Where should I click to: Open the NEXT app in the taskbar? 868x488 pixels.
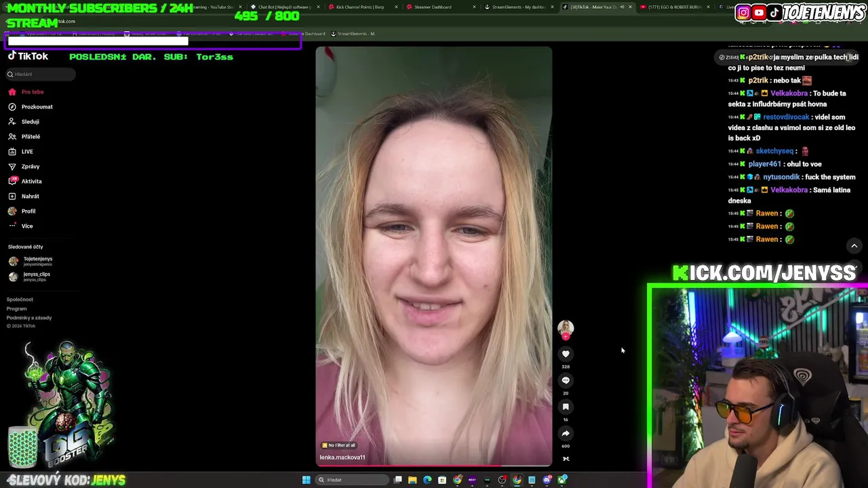[x=472, y=480]
